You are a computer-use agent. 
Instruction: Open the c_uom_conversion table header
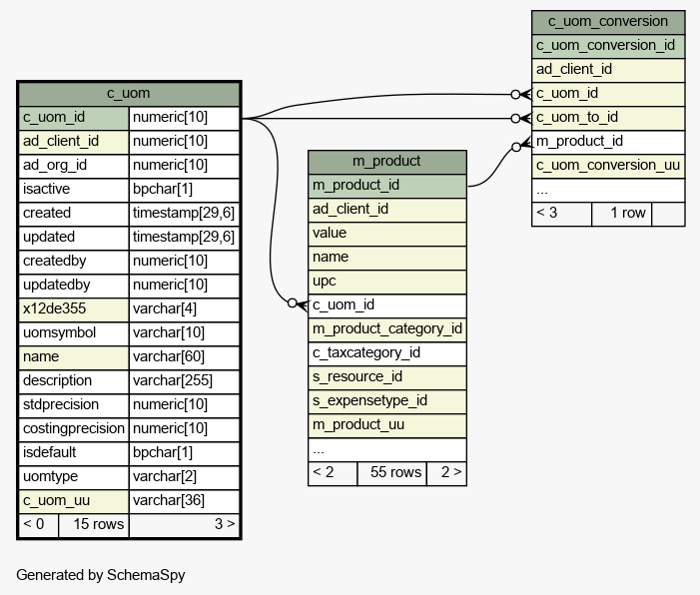pyautogui.click(x=607, y=21)
